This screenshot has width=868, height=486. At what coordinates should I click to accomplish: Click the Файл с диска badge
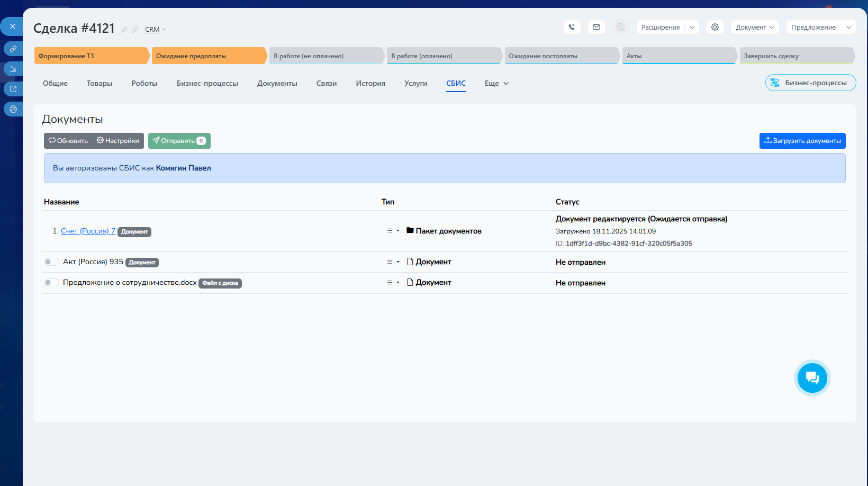pos(220,283)
